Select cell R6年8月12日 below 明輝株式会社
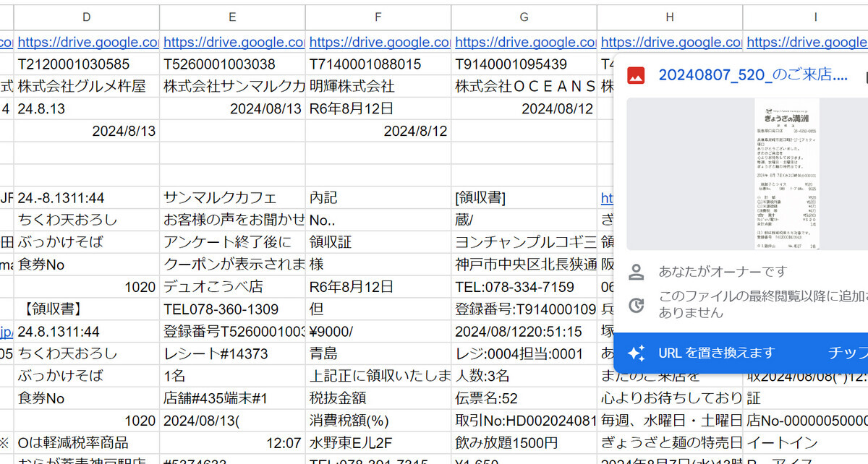 coord(378,108)
